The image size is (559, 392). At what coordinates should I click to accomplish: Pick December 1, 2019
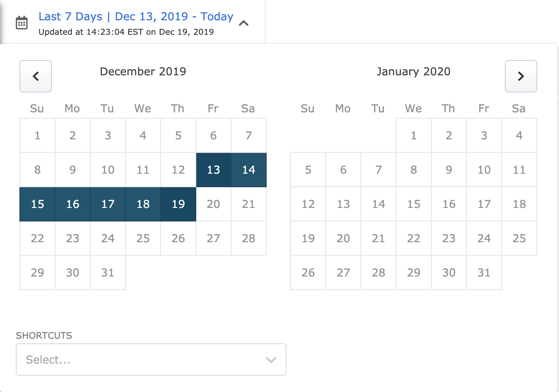pos(37,136)
